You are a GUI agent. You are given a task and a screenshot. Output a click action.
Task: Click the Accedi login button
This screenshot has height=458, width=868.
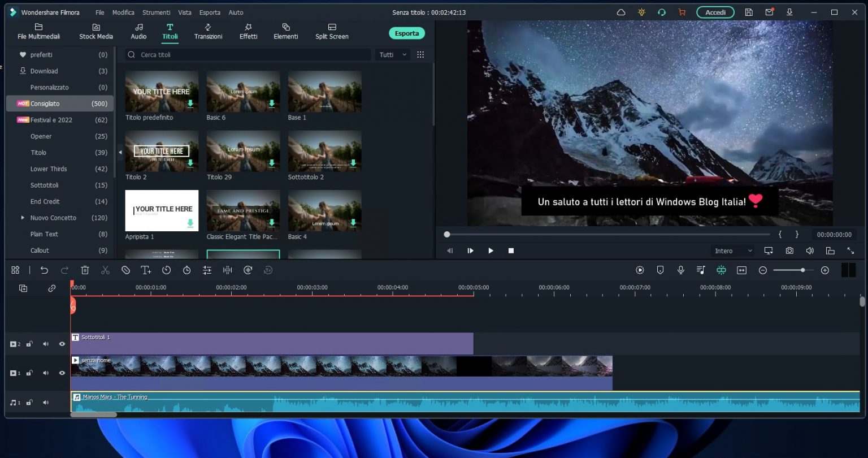pos(715,11)
